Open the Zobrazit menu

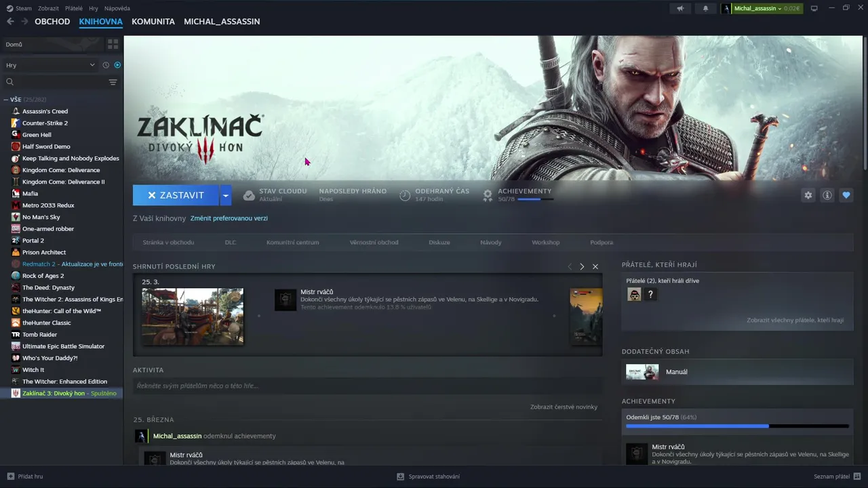[x=48, y=8]
